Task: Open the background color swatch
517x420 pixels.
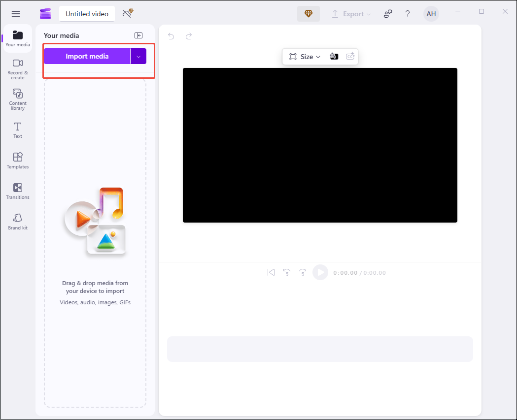Action: [x=334, y=56]
